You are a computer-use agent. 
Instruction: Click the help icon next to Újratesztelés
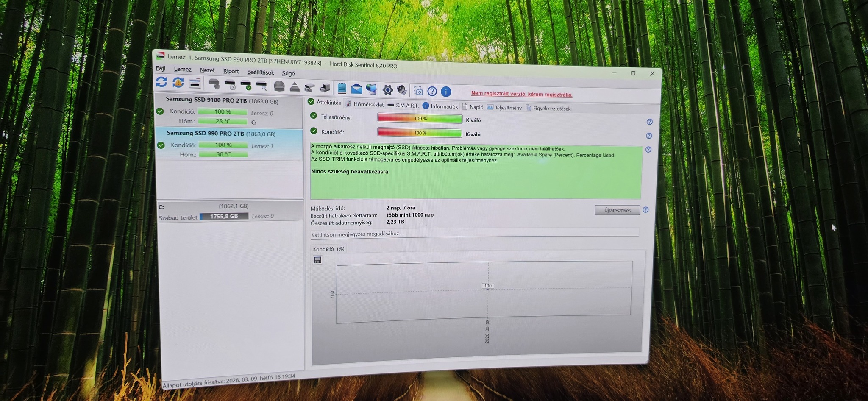[645, 210]
